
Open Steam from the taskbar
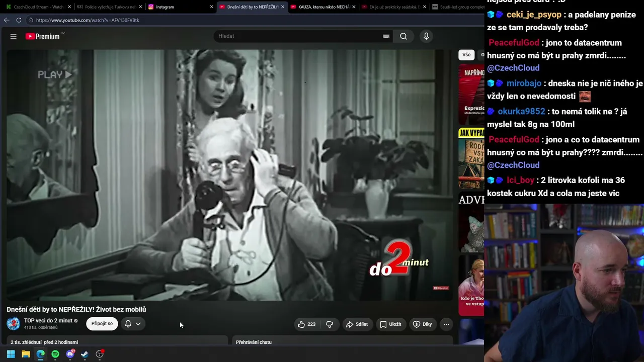pyautogui.click(x=85, y=354)
